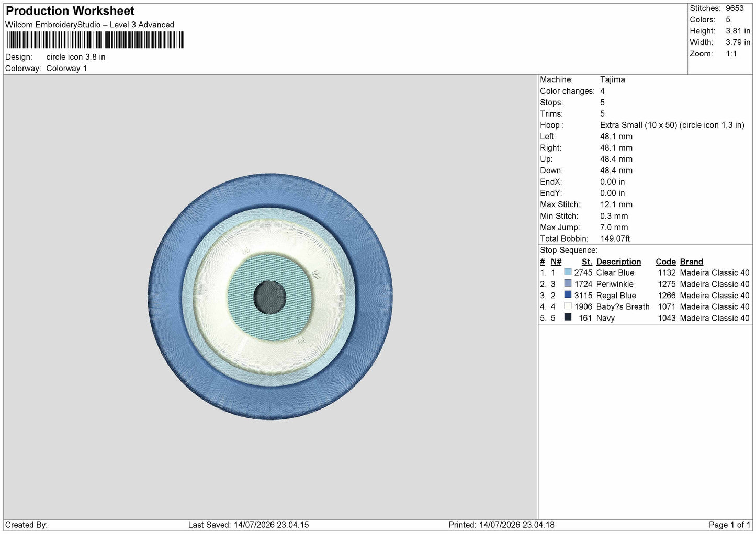This screenshot has height=534, width=756.
Task: Click the Max Jump value 7.0 mm
Action: [614, 228]
